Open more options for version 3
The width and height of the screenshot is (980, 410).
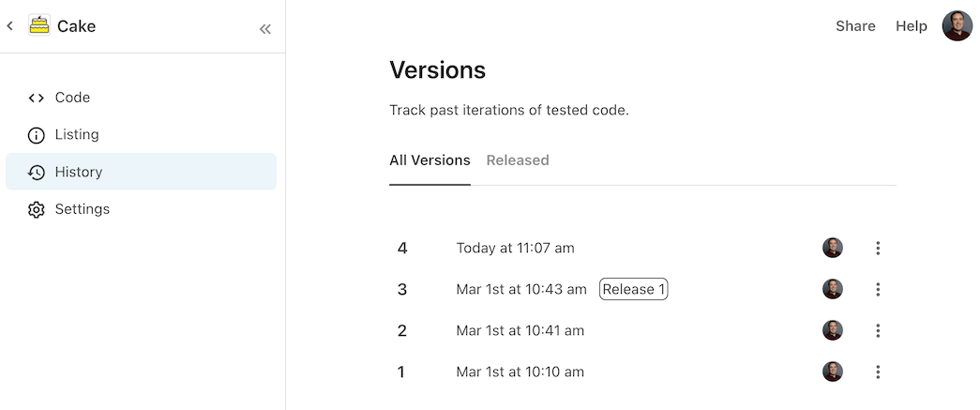[x=878, y=289]
